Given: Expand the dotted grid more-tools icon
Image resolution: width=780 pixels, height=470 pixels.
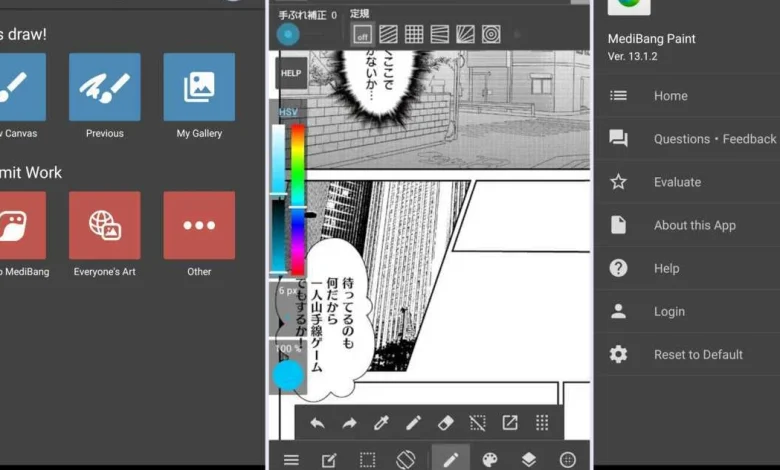Looking at the screenshot, I should coord(542,423).
